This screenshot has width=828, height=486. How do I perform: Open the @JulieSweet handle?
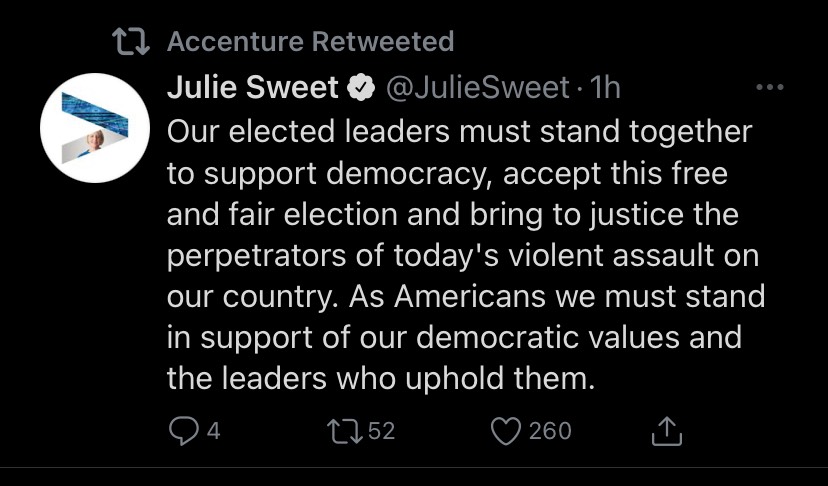tap(478, 88)
